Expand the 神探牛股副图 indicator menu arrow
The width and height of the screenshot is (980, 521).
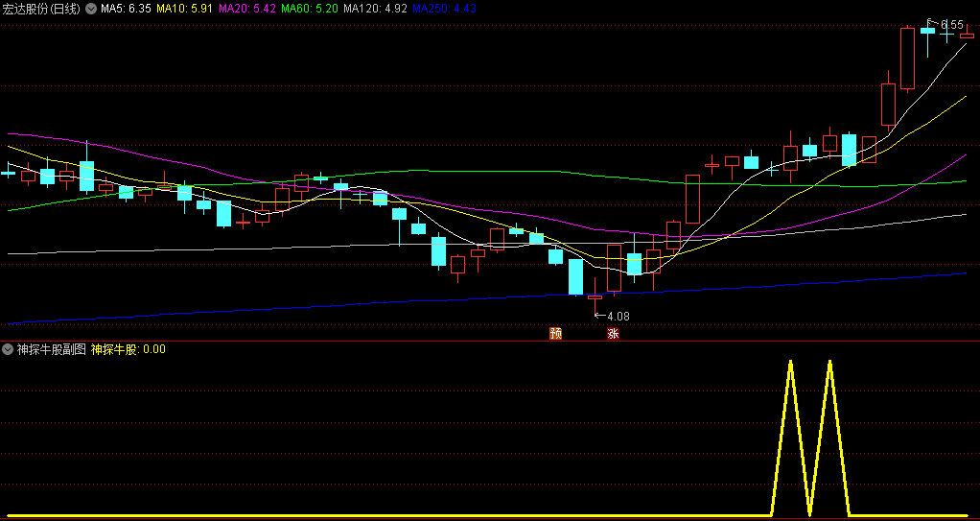pos(9,349)
